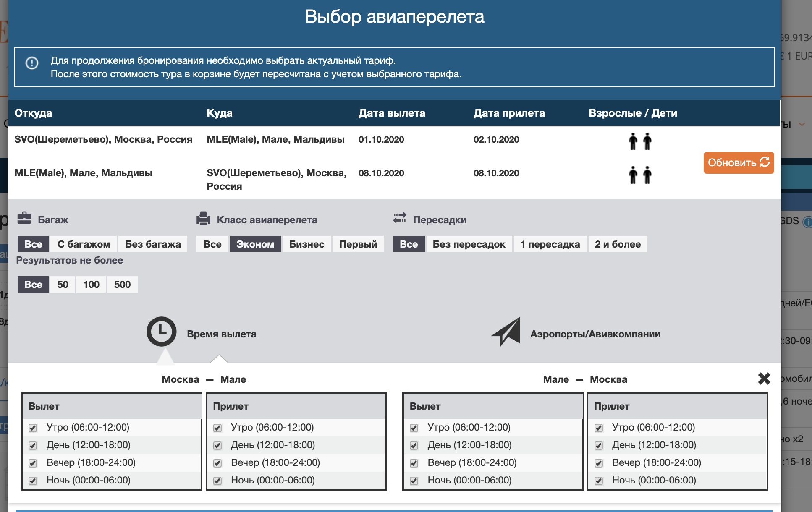Expand Время вылета section
812x512 pixels.
(x=221, y=334)
